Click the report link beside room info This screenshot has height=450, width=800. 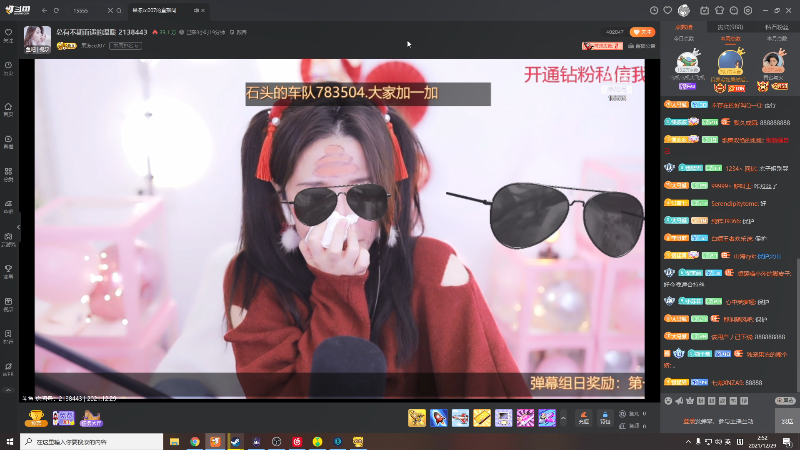[238, 32]
